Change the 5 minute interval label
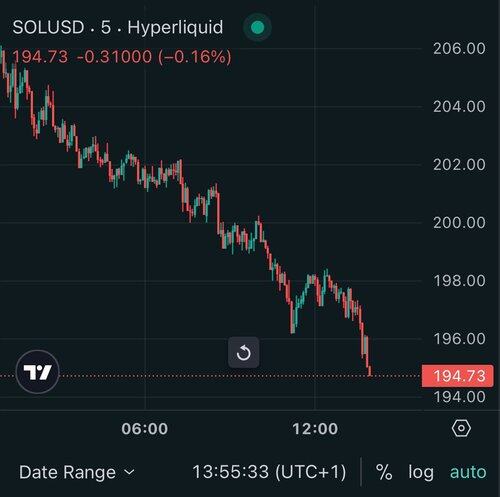This screenshot has height=497, width=500. (106, 27)
